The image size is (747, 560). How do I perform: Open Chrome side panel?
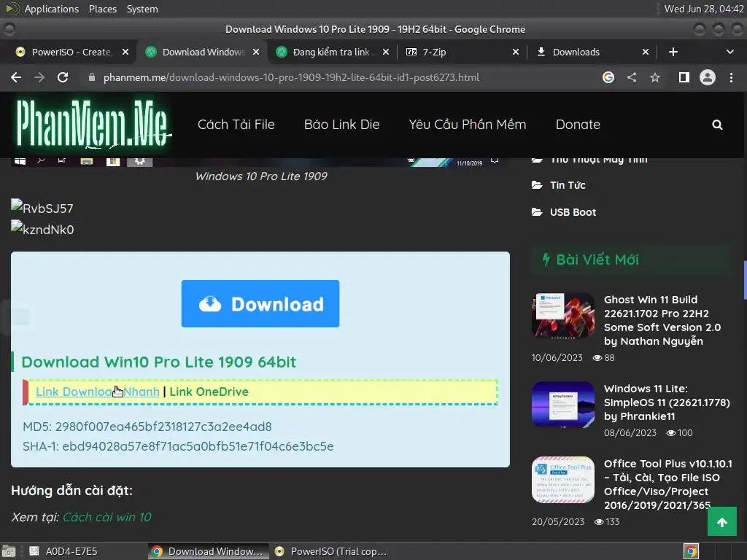[684, 77]
